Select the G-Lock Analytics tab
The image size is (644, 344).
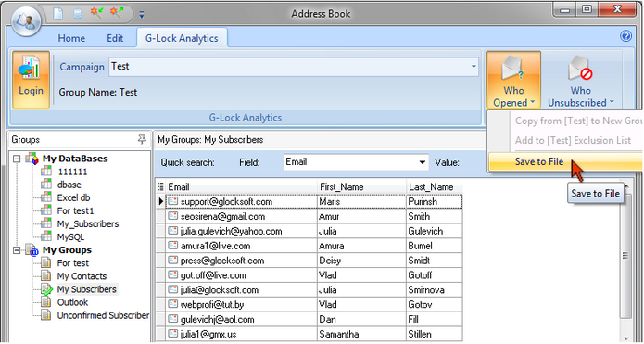(182, 38)
